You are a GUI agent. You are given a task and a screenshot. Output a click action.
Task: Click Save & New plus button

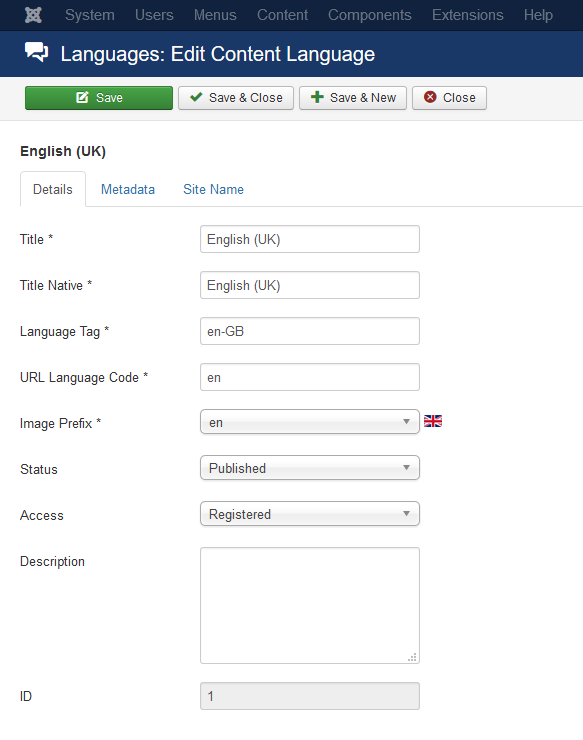[x=353, y=98]
